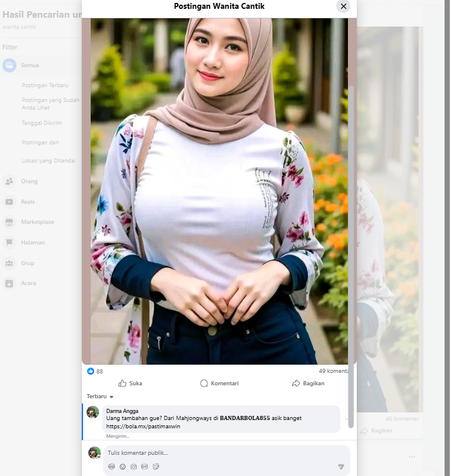451x476 pixels.
Task: Click the Halaman flag icon
Action: [x=9, y=243]
